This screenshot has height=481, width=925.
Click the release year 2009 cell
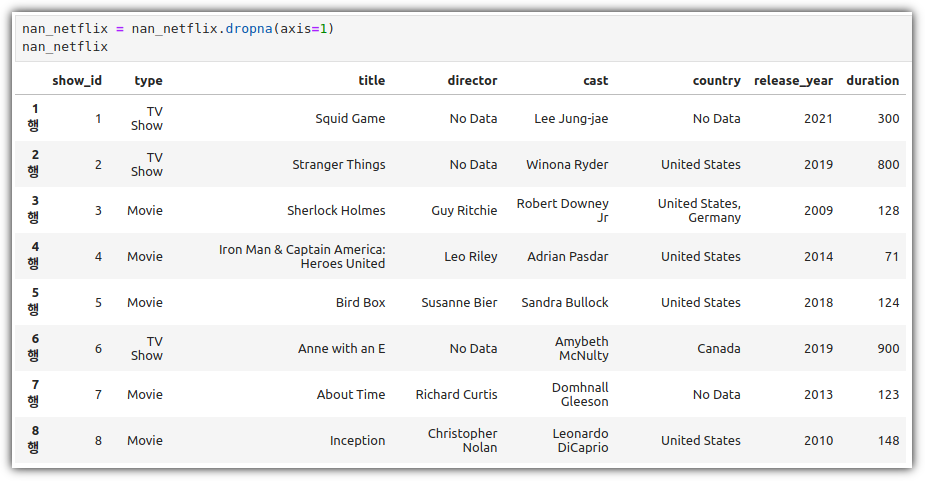818,211
